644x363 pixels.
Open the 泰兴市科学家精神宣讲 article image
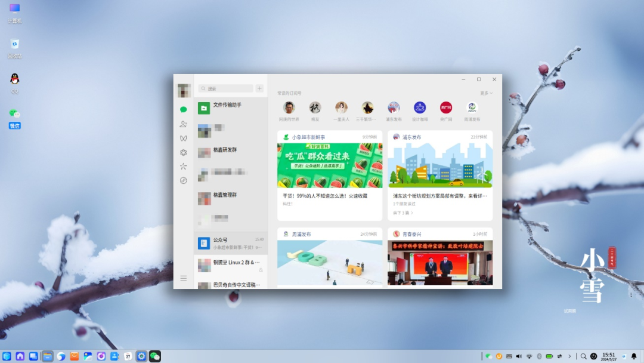click(440, 263)
